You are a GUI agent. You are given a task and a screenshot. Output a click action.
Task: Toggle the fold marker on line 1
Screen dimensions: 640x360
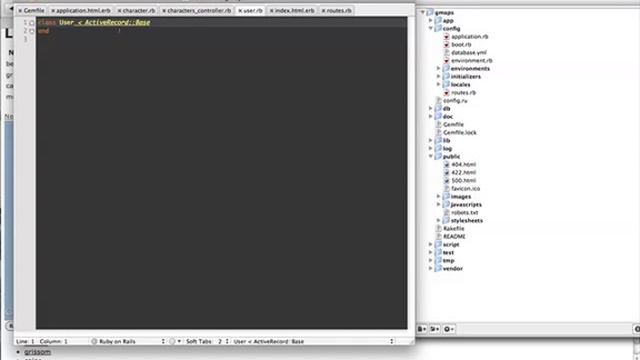pyautogui.click(x=32, y=23)
